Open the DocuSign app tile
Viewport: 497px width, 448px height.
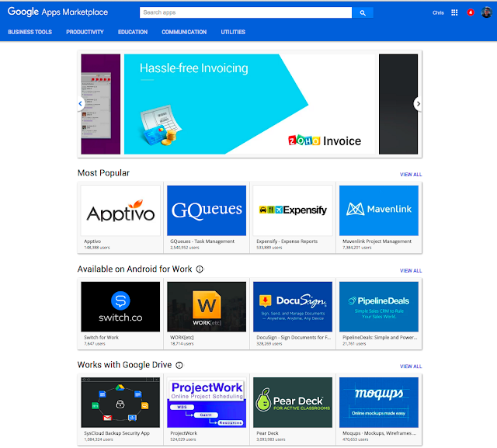293,314
